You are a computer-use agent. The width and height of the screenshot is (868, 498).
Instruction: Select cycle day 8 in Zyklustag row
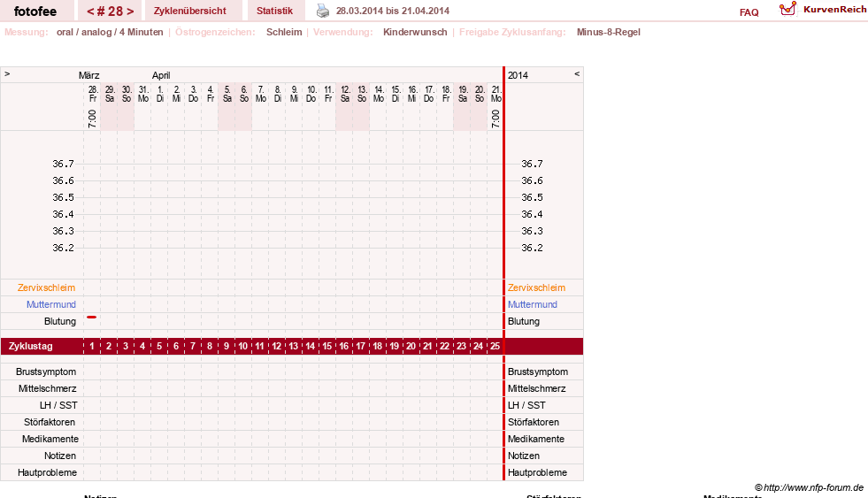point(210,347)
